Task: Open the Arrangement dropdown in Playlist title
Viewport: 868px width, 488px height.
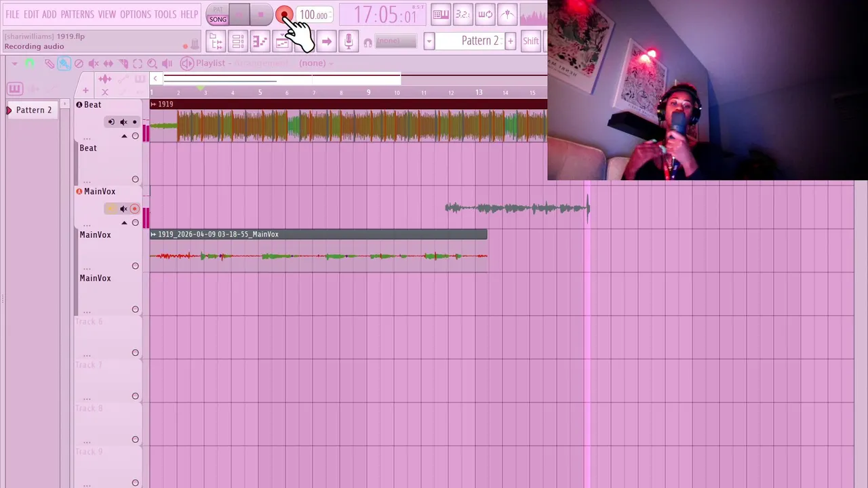Action: point(261,63)
